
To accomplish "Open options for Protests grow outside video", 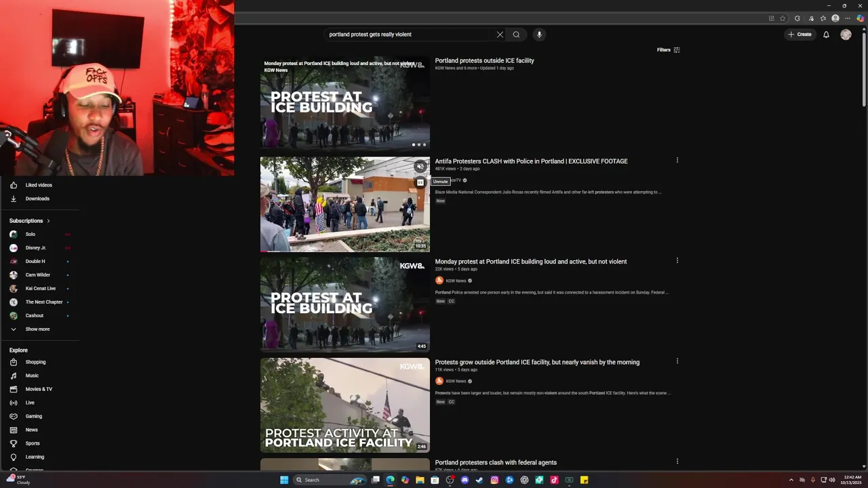I will tap(677, 361).
